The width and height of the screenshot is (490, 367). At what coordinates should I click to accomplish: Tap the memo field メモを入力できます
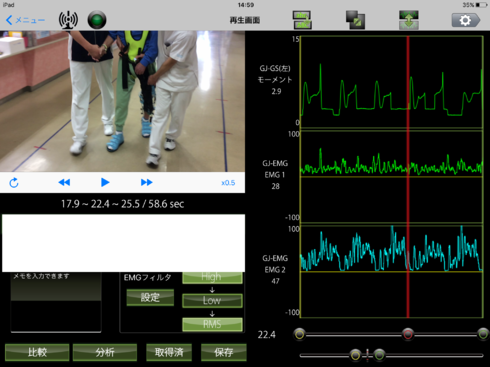point(56,302)
